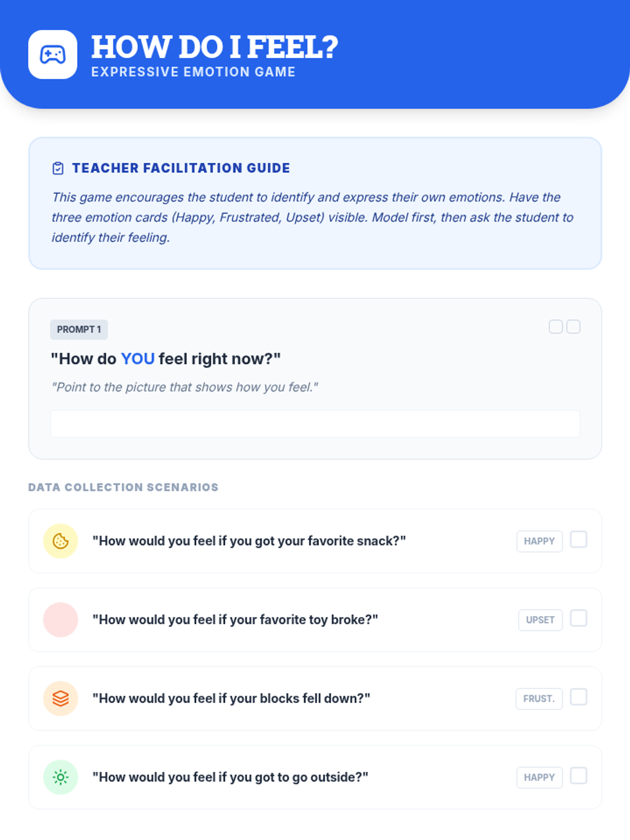Click the game controller logo icon
Screen dimensions: 630x840
coord(52,55)
